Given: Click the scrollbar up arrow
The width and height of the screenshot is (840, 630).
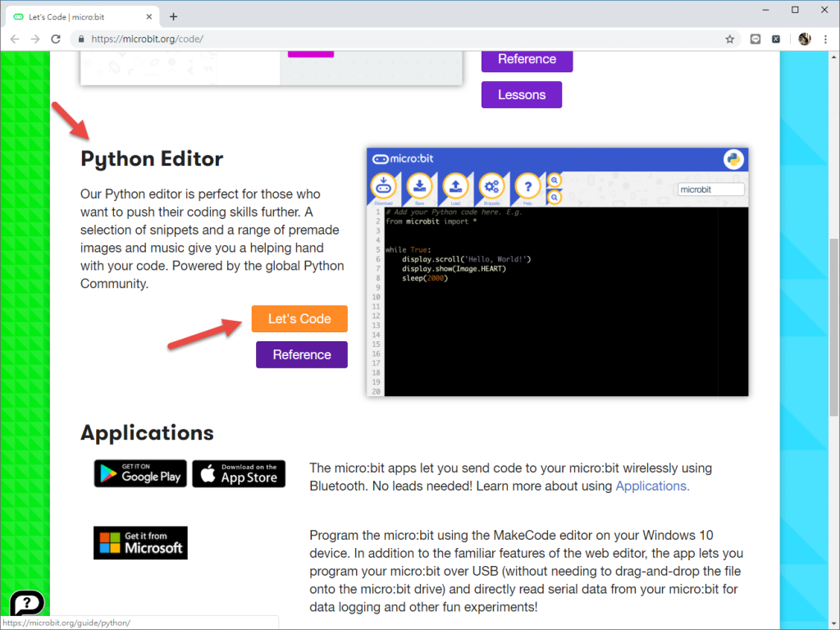Looking at the screenshot, I should [834, 57].
